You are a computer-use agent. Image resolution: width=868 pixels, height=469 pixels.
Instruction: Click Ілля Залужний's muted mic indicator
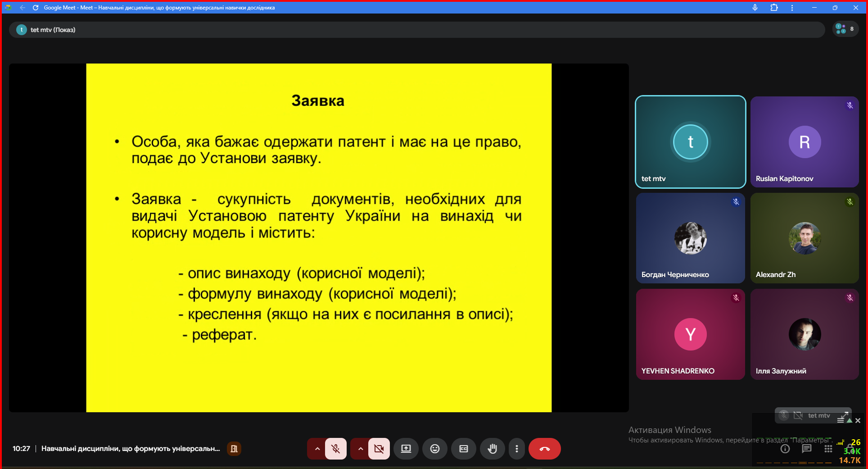point(850,298)
